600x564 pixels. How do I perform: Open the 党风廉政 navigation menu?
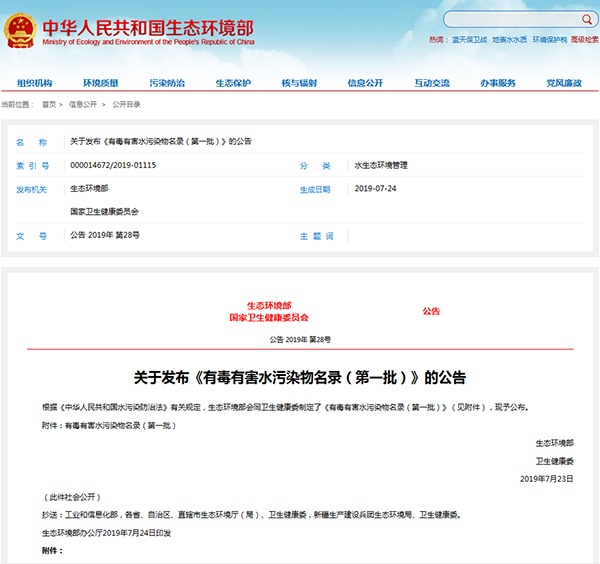(x=564, y=83)
